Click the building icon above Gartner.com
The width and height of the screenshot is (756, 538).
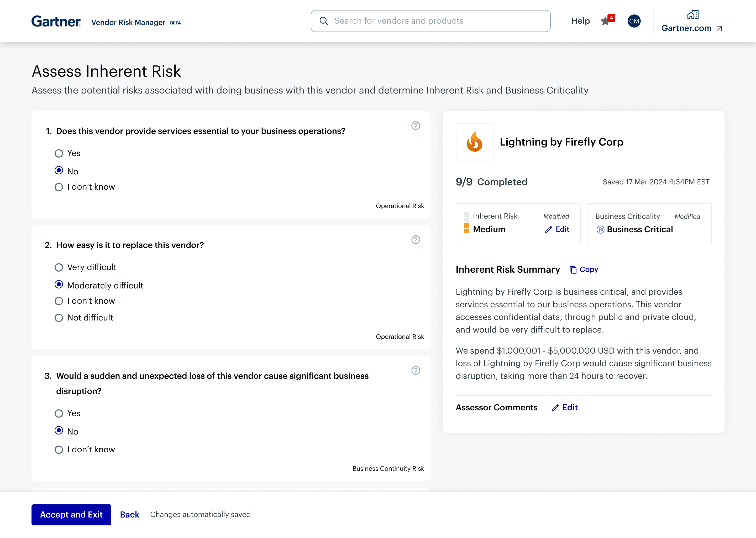tap(693, 15)
